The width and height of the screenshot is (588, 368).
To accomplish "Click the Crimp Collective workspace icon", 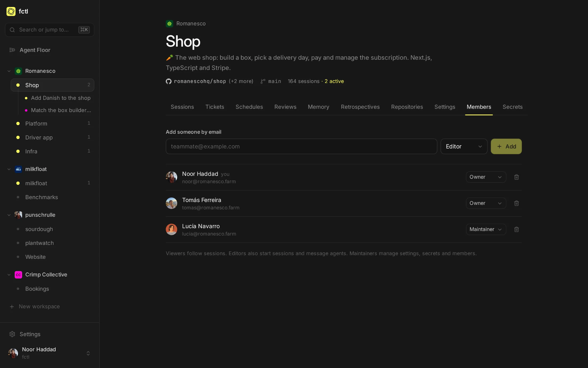I will tap(18, 275).
